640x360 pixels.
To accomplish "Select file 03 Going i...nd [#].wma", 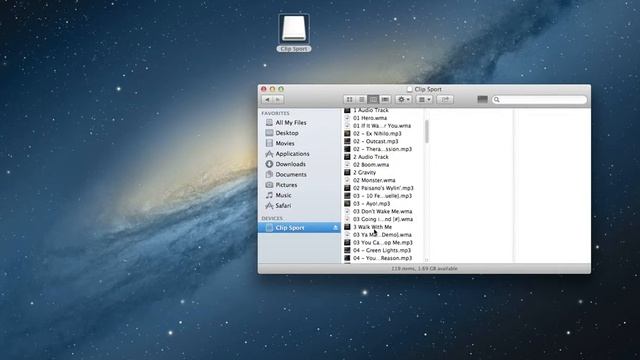I will click(383, 219).
